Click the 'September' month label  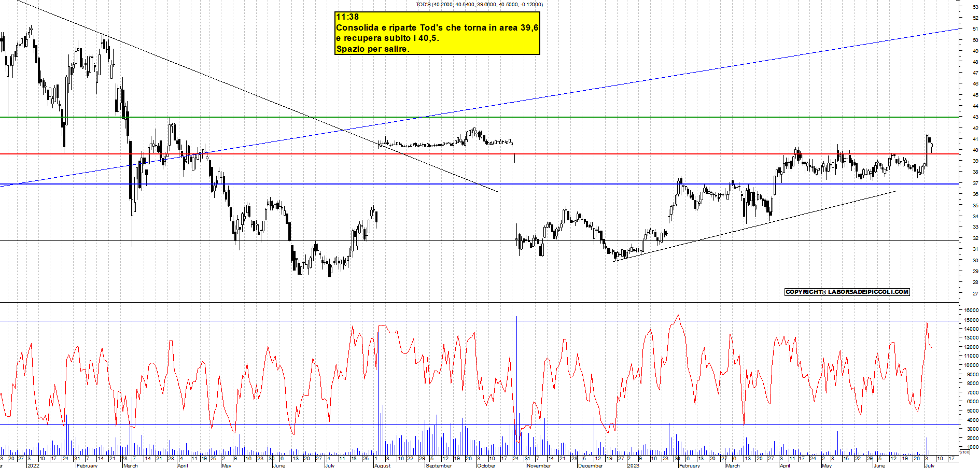click(439, 465)
